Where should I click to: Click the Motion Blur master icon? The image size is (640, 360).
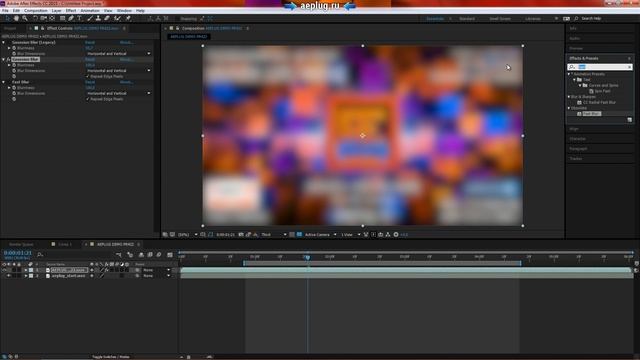coord(159,255)
